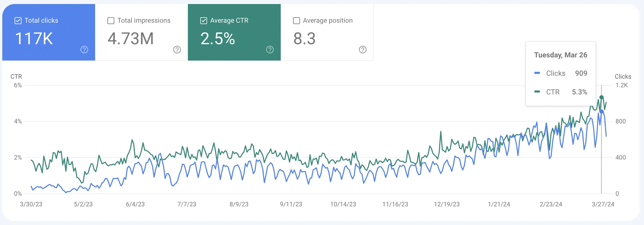This screenshot has height=225, width=644.
Task: Click the Clicks 909 value in tooltip
Action: (x=581, y=73)
